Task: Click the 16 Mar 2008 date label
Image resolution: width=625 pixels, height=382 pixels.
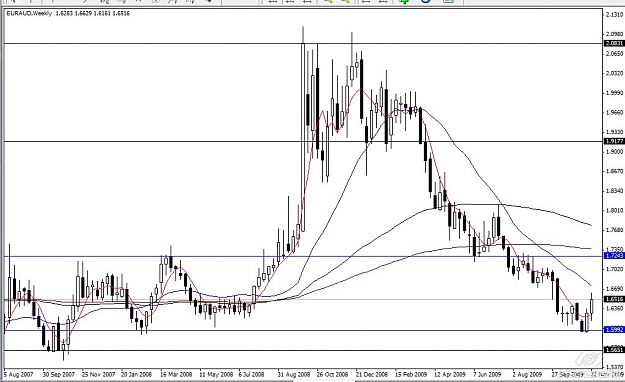Action: 176,375
